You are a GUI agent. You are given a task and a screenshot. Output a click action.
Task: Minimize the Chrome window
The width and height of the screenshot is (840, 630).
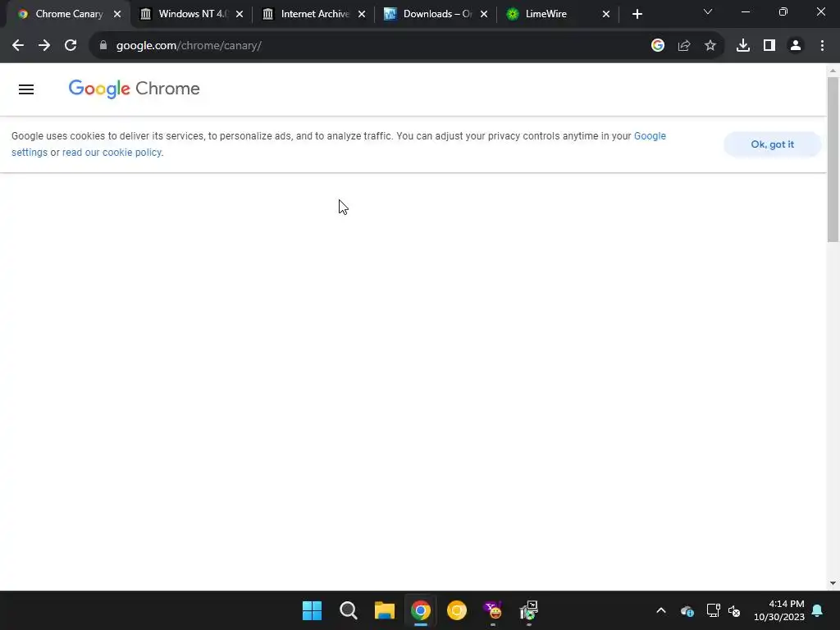click(x=745, y=11)
